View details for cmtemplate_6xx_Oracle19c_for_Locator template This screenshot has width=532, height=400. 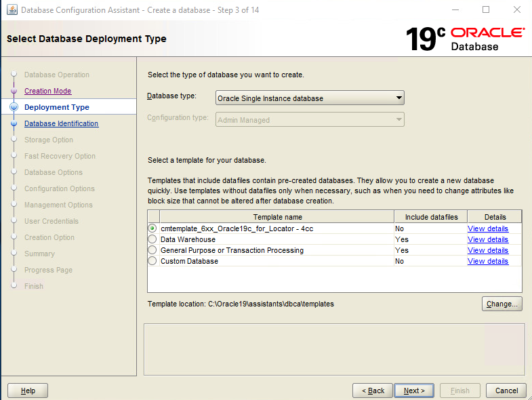tap(488, 228)
